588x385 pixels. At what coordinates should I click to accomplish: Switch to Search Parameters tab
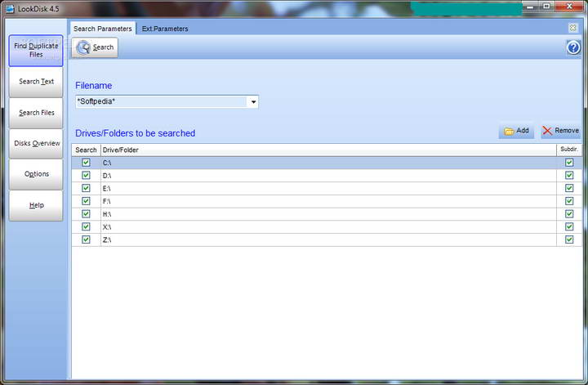click(102, 29)
